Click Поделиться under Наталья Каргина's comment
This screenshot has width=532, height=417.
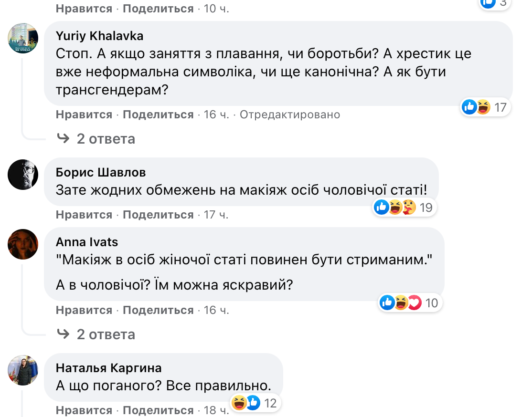158,410
